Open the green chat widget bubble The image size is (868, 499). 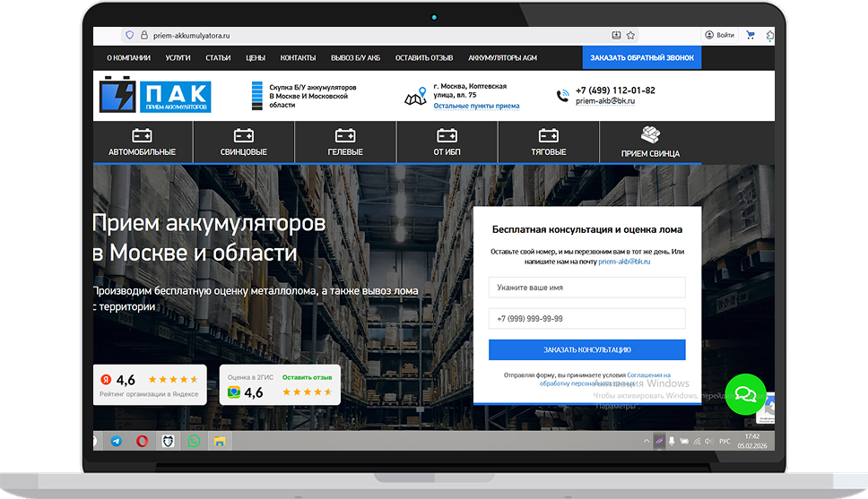pyautogui.click(x=745, y=394)
